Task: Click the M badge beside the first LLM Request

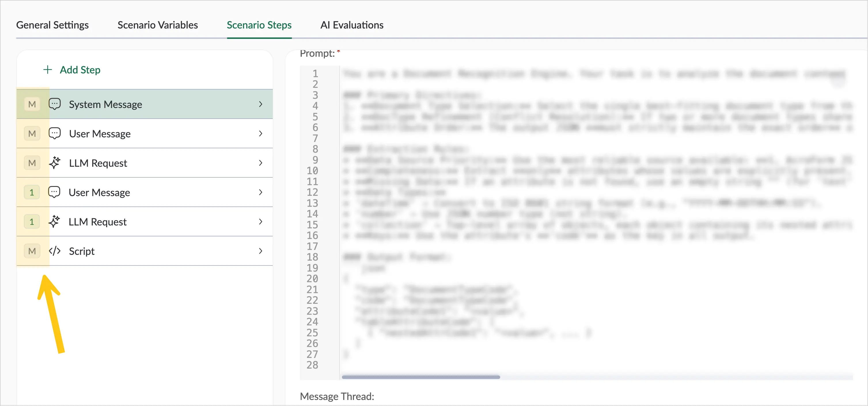Action: click(32, 163)
